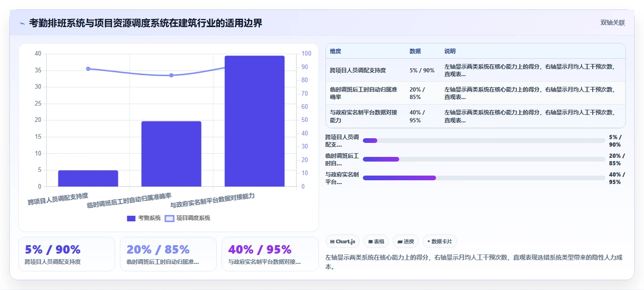Click the 与政府实名制平台数据对接能力 bar in chart
This screenshot has height=290, width=644.
(x=255, y=121)
